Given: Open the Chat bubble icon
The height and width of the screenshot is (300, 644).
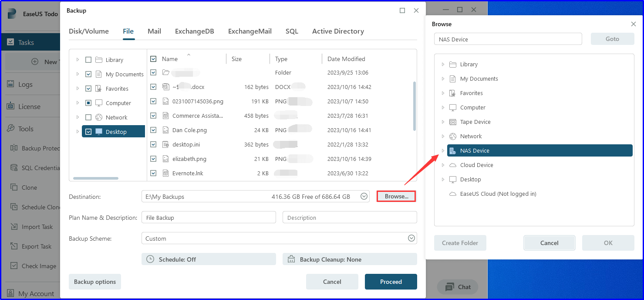Looking at the screenshot, I should point(449,287).
